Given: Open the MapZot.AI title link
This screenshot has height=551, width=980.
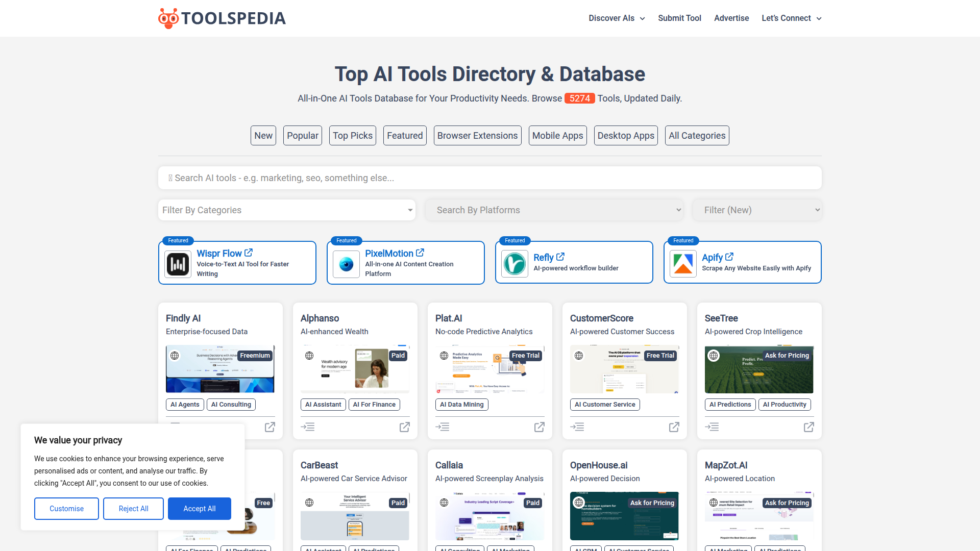Looking at the screenshot, I should click(726, 465).
